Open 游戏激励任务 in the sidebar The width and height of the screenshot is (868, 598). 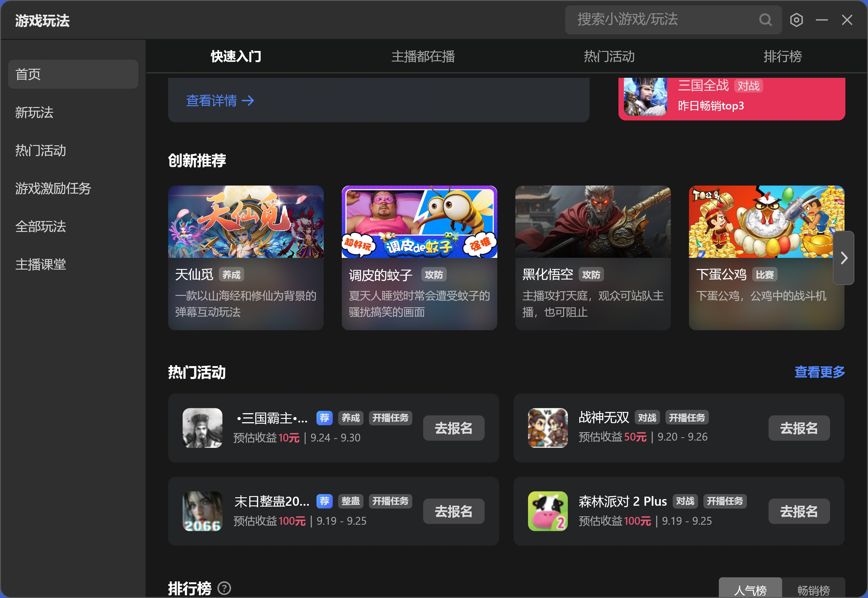tap(53, 188)
